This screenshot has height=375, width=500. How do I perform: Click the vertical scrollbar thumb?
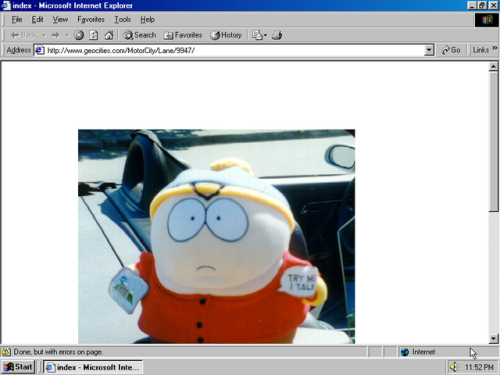click(494, 142)
